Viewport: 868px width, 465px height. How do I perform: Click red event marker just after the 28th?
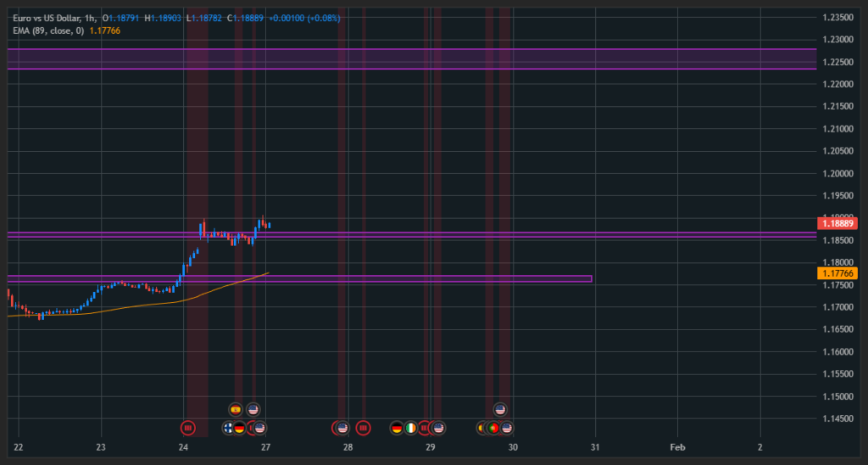(363, 428)
